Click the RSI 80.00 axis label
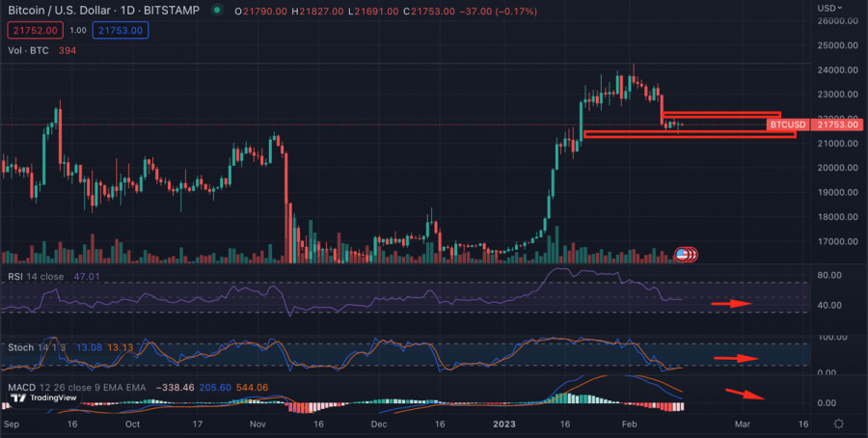Viewport: 868px width, 438px height. pyautogui.click(x=829, y=275)
